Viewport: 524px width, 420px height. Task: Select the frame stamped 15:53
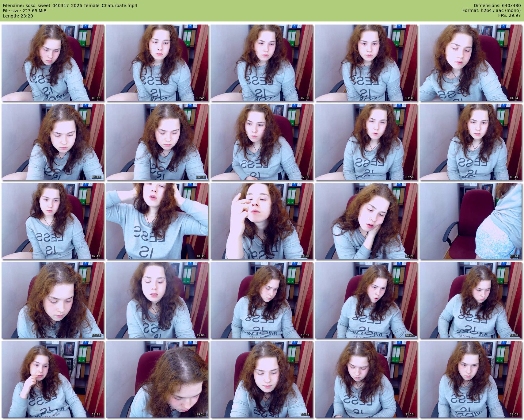[x=262, y=300]
